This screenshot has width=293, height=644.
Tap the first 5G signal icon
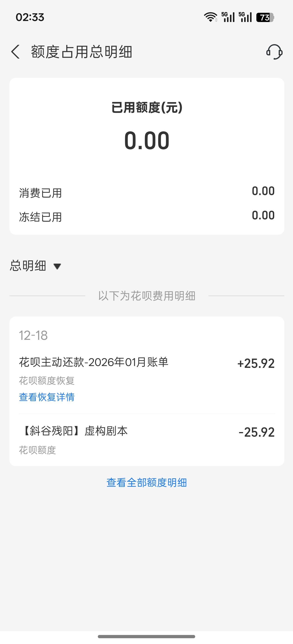click(x=228, y=17)
